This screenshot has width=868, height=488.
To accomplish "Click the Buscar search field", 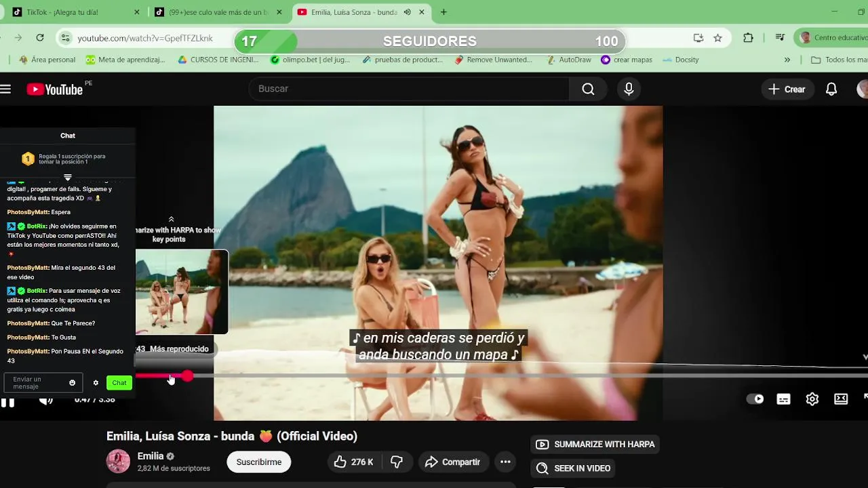I will click(410, 89).
